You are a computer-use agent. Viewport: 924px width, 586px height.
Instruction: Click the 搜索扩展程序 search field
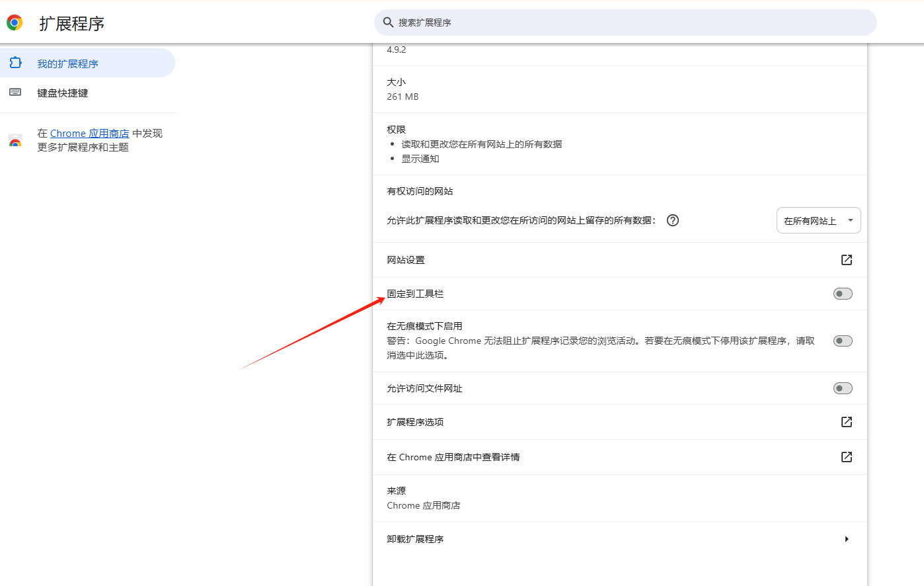pos(625,22)
